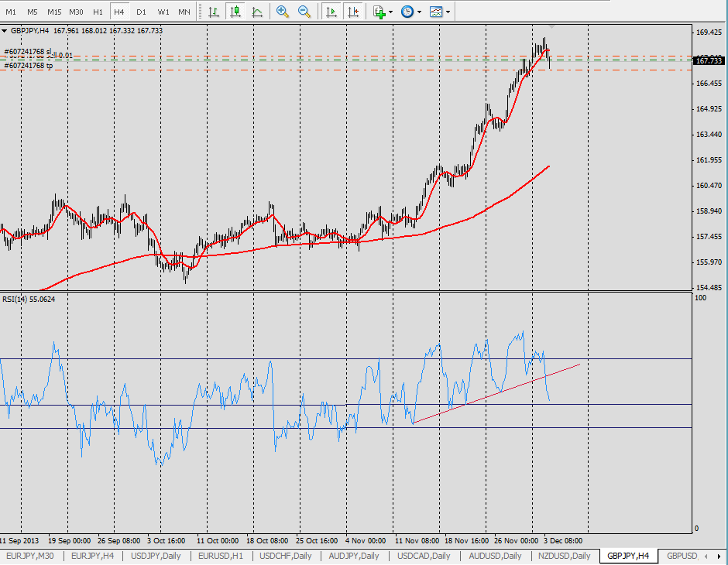Expand the periods dropdown arrow
728x565 pixels.
pos(419,12)
